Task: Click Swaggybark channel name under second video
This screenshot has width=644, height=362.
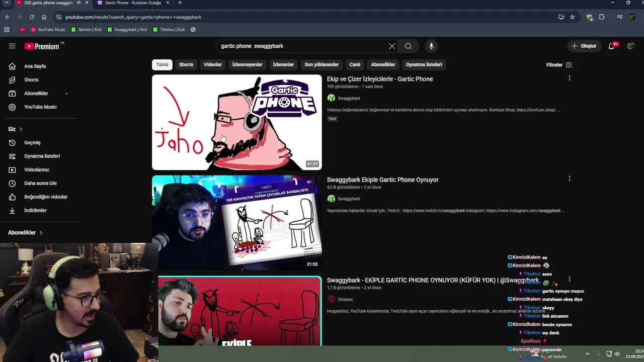Action: point(349,199)
